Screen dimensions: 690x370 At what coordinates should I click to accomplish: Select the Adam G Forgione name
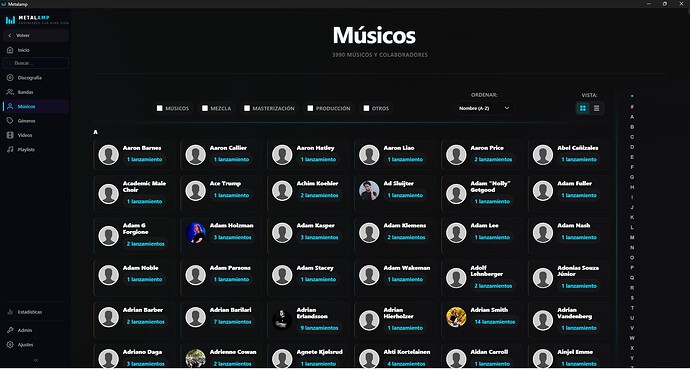tap(136, 229)
